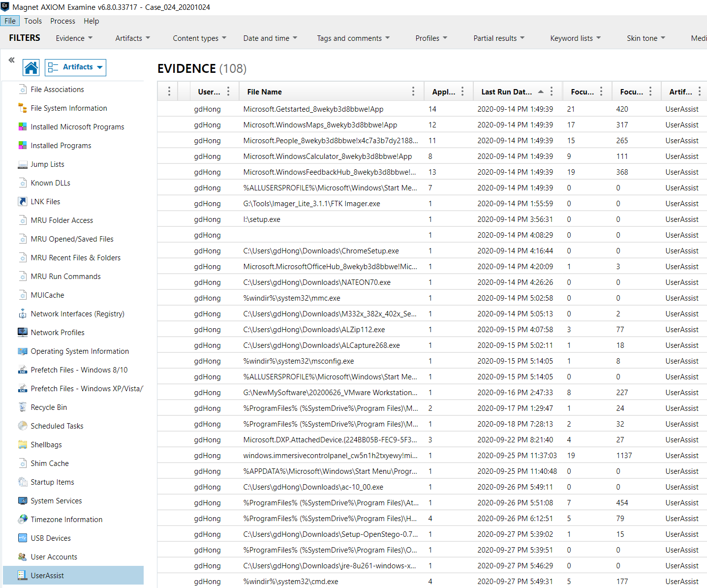Click the Network Interfaces (Registry) icon
The image size is (707, 588).
(23, 314)
